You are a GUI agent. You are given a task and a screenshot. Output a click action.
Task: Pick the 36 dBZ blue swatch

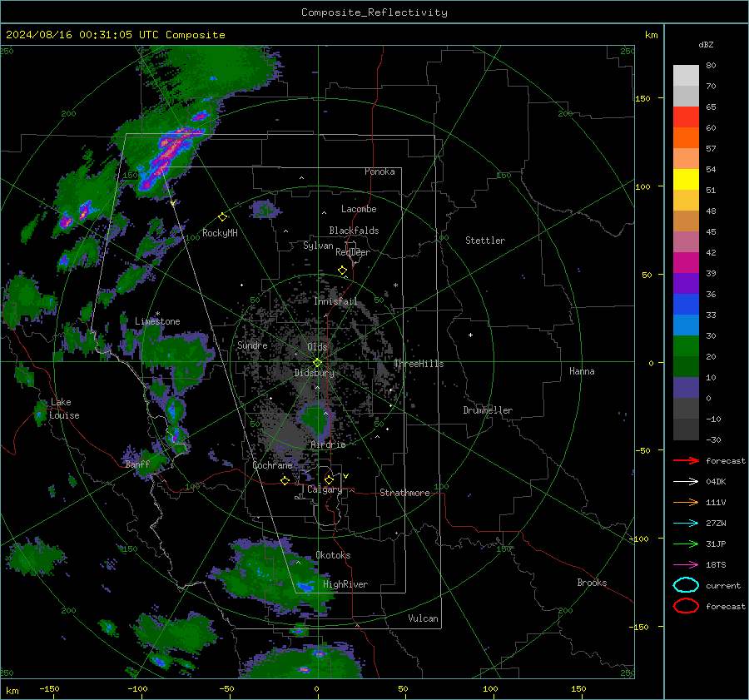tap(686, 305)
